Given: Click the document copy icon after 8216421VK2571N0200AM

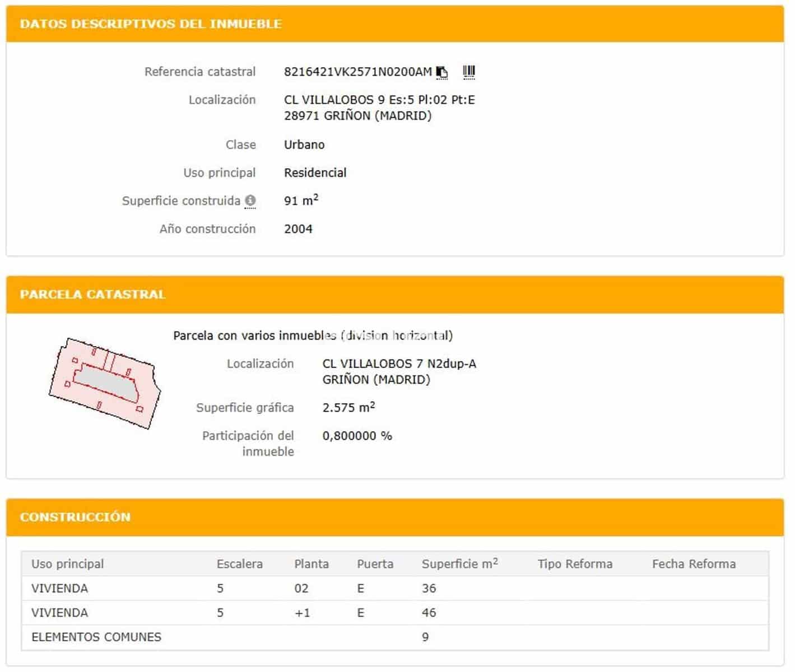Looking at the screenshot, I should (442, 72).
